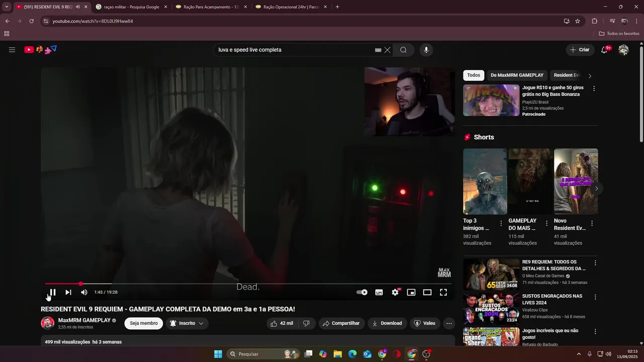Screen dimensions: 644x362
Task: Like the video with 42 mil
Action: coord(282,323)
